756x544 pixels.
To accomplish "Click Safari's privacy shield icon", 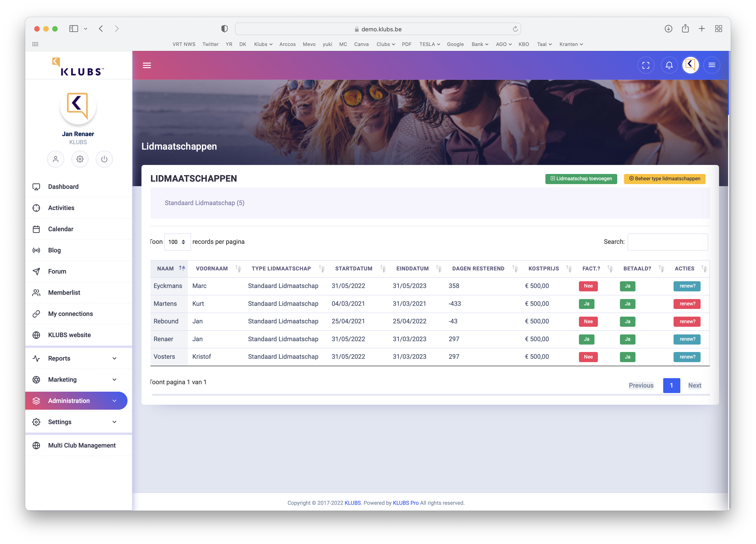I will click(x=224, y=29).
